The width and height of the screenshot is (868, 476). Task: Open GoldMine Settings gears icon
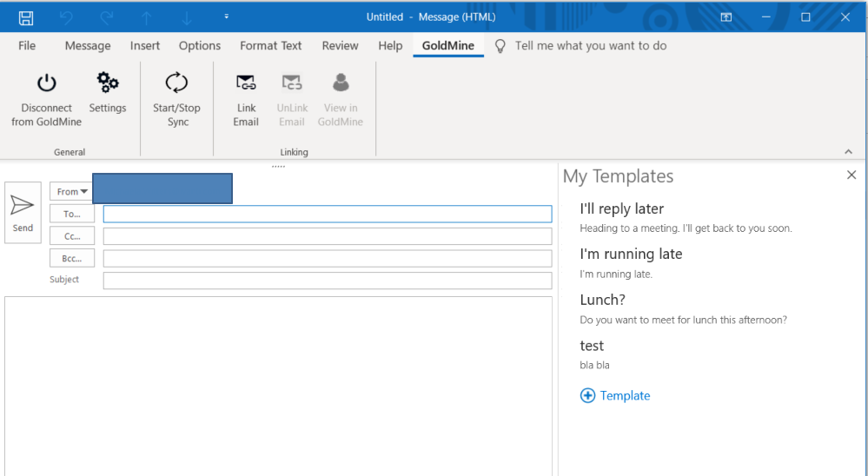(x=108, y=83)
